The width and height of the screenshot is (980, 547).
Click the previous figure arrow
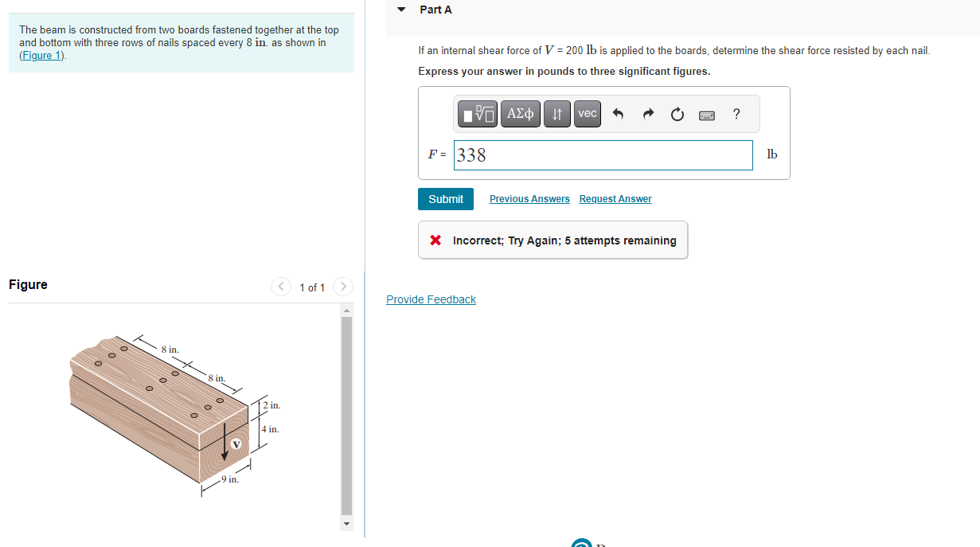pyautogui.click(x=280, y=287)
